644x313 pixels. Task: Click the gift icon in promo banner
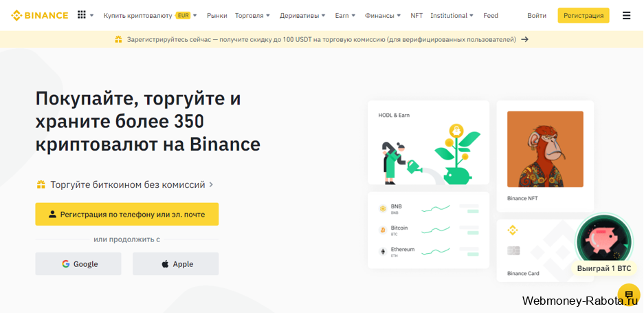tap(119, 39)
